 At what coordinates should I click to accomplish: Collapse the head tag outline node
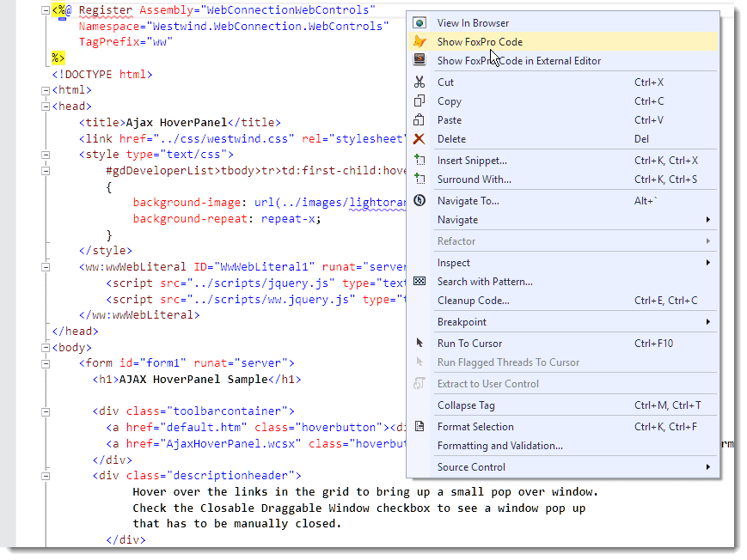(45, 107)
